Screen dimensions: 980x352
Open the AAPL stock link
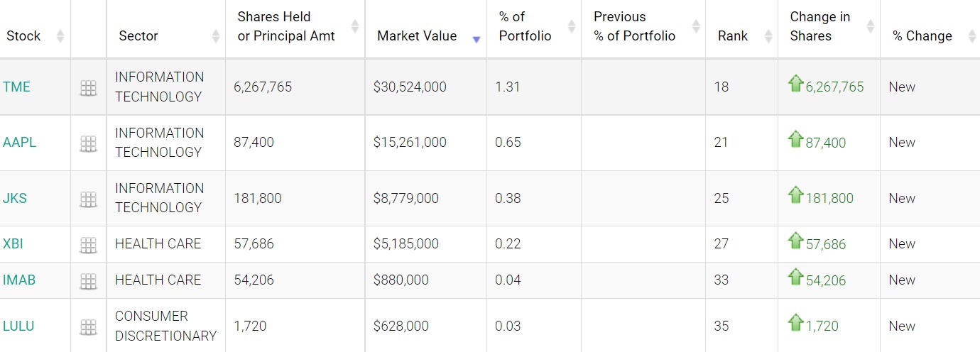pos(19,142)
